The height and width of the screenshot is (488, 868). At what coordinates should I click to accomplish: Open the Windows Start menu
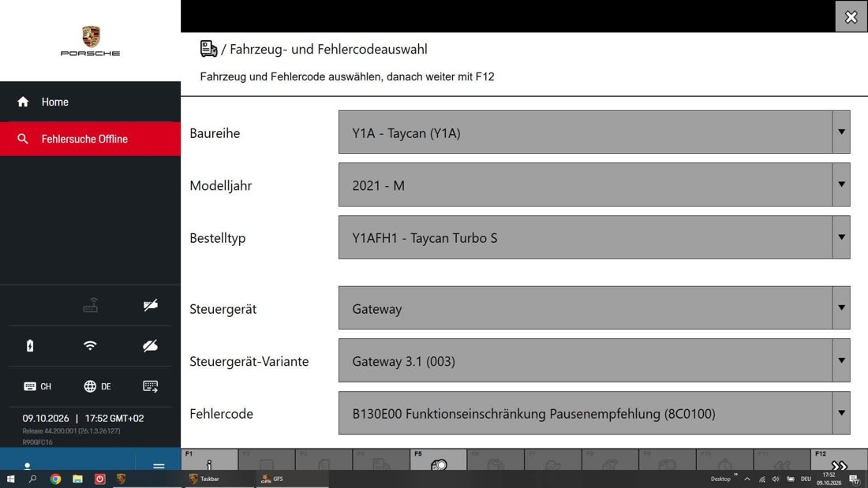tap(10, 479)
